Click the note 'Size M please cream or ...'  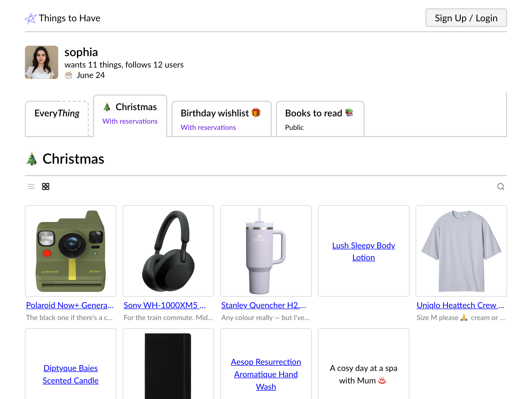461,318
